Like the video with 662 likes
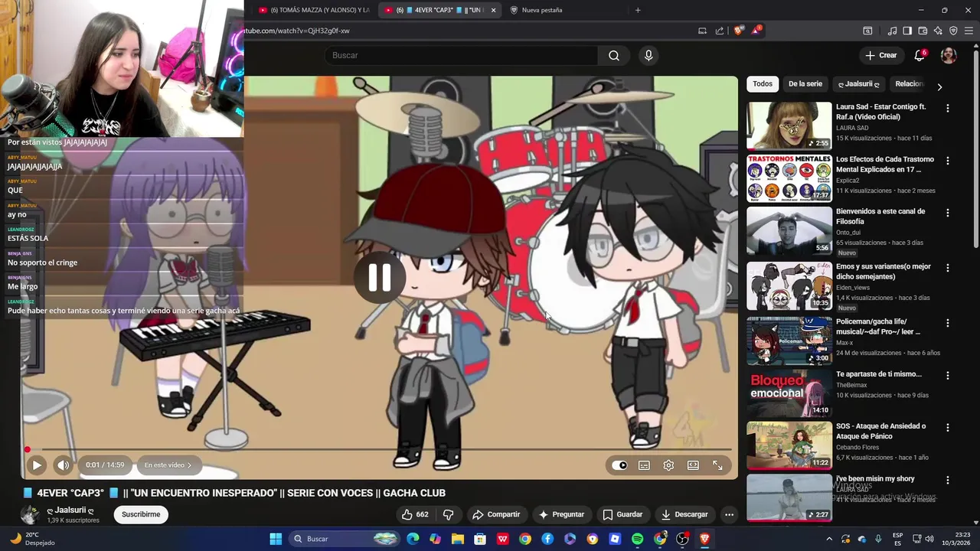 click(x=415, y=514)
